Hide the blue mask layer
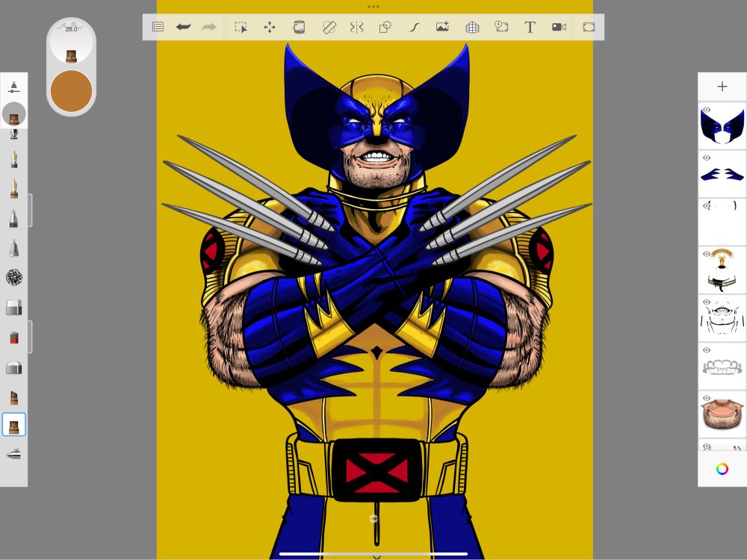This screenshot has height=560, width=747. 707,110
